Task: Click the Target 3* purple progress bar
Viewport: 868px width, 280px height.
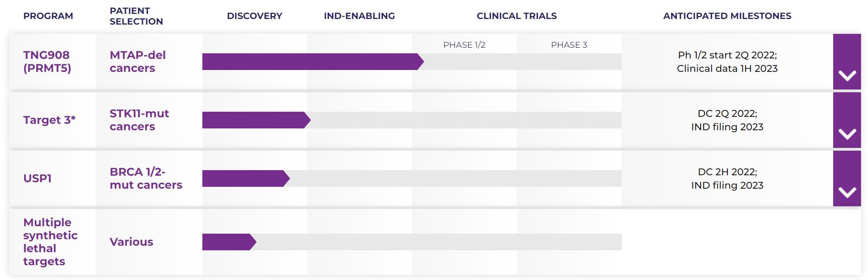Action: [x=255, y=120]
